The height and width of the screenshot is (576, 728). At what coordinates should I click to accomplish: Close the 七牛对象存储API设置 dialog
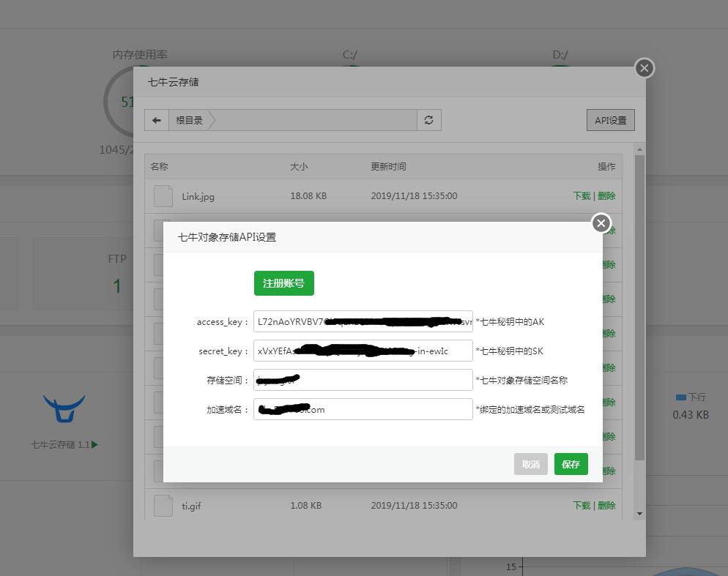(601, 223)
